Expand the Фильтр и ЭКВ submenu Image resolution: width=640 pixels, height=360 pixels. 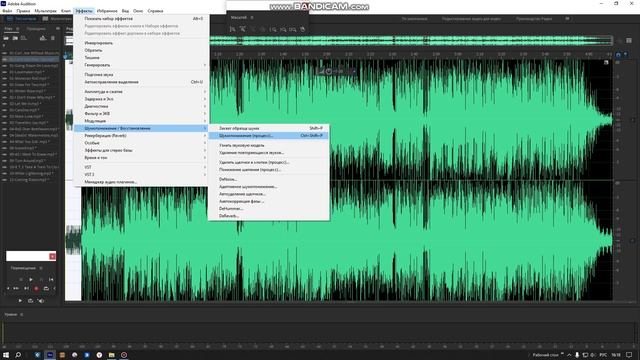(x=141, y=113)
